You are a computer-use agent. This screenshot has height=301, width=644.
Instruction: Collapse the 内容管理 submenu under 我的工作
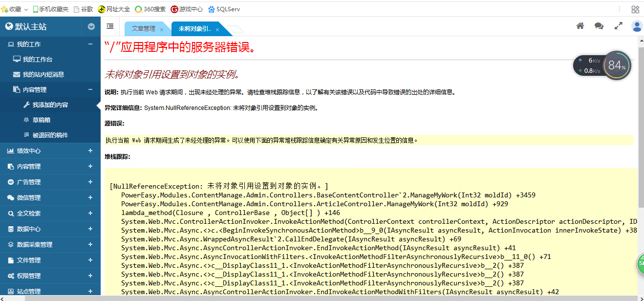pos(90,89)
